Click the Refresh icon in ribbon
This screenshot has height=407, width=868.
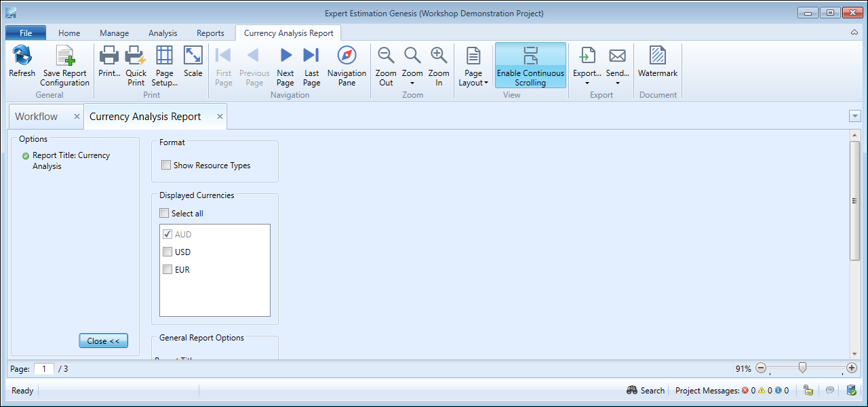pos(22,57)
